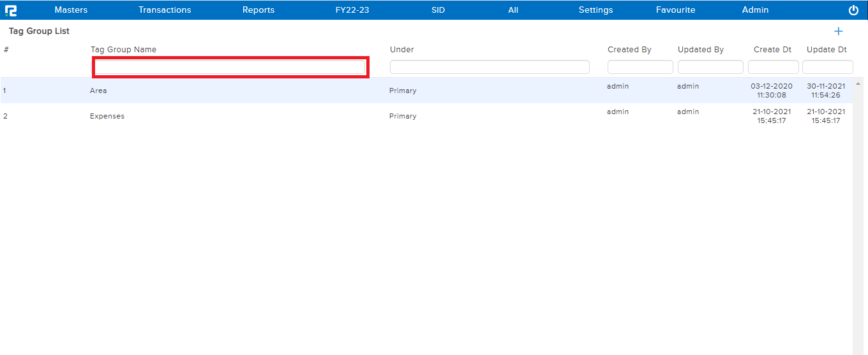Open the Settings menu
The image size is (868, 355).
pos(595,10)
